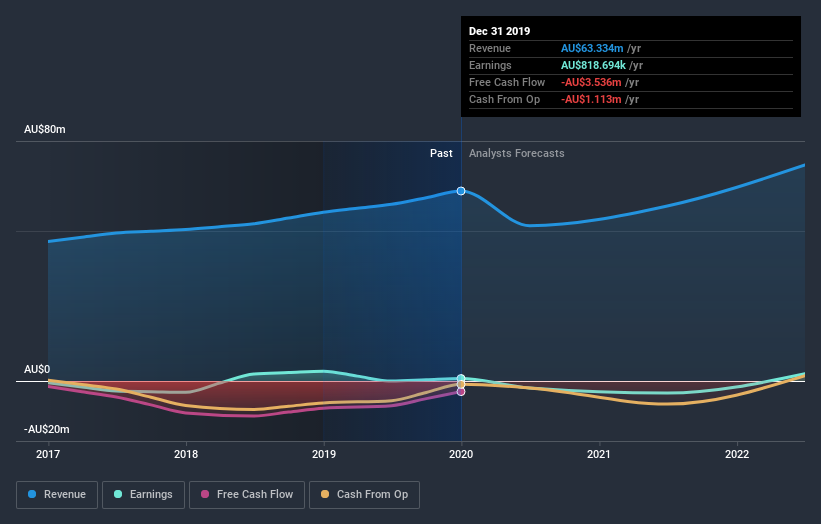Screen dimensions: 821x524
Task: Click the Earnings row label in tooltip
Action: pos(490,65)
